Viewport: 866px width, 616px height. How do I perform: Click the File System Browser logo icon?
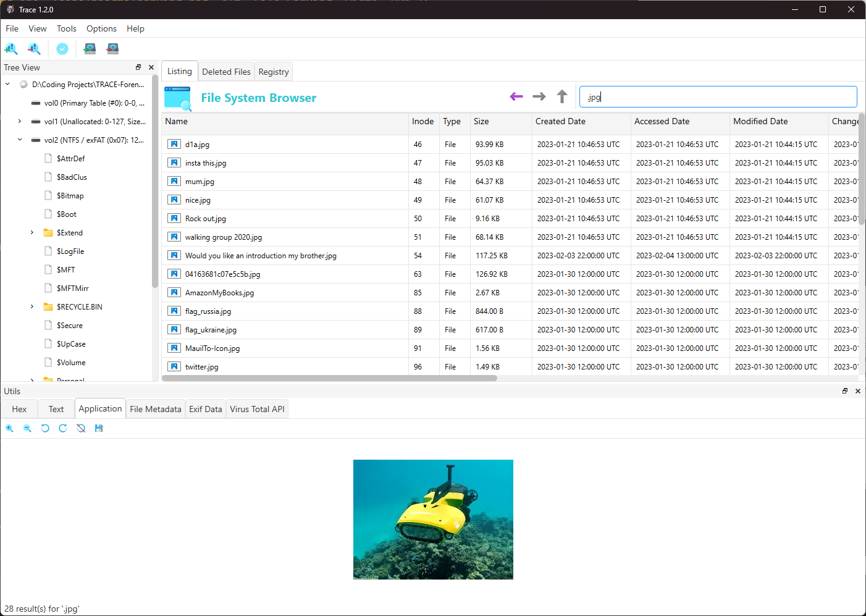(178, 98)
